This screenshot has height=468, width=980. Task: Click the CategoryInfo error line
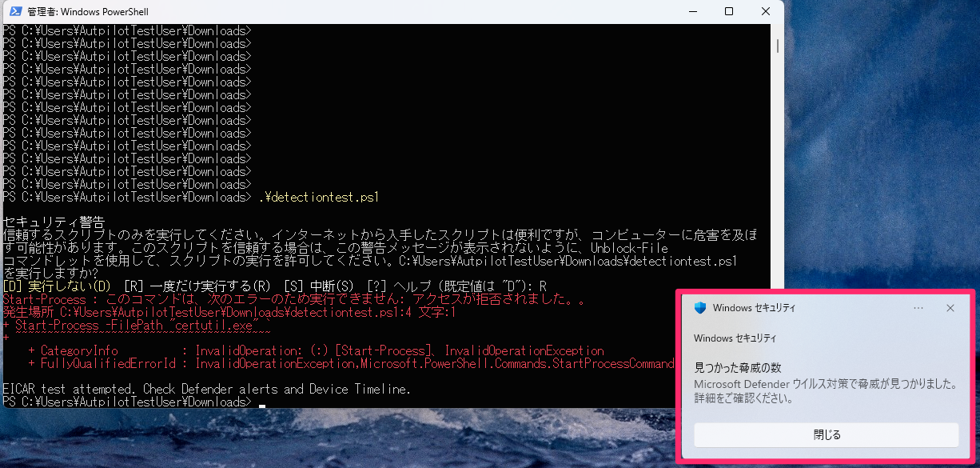pos(316,350)
